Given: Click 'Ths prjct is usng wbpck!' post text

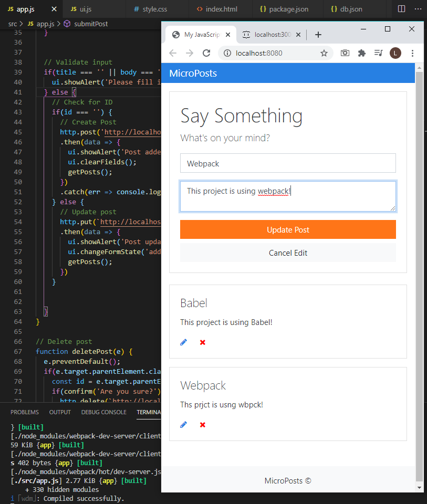Looking at the screenshot, I should 222,405.
